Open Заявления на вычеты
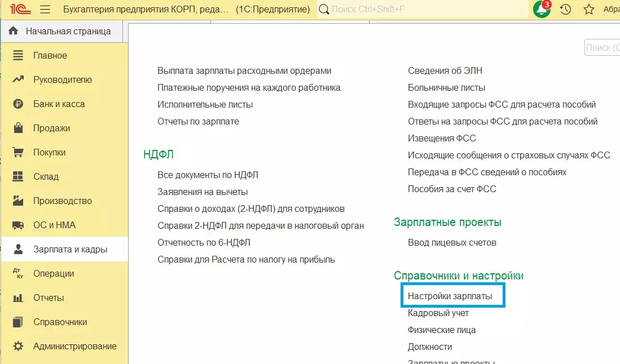The width and height of the screenshot is (620, 364). click(203, 192)
